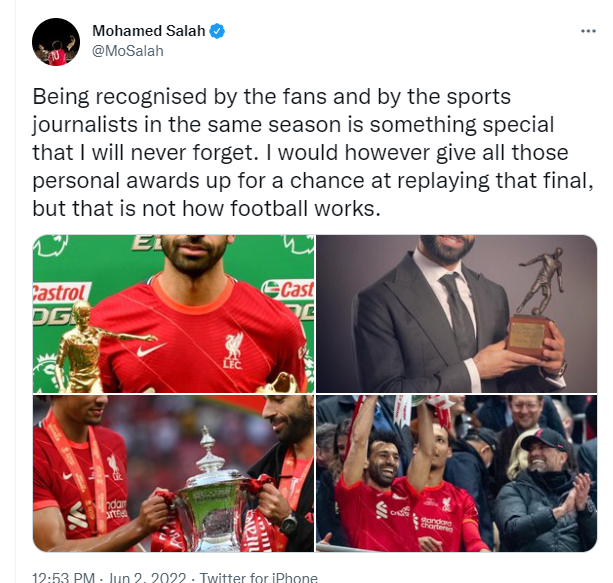Click the Mohamed Salah display name

[x=149, y=31]
